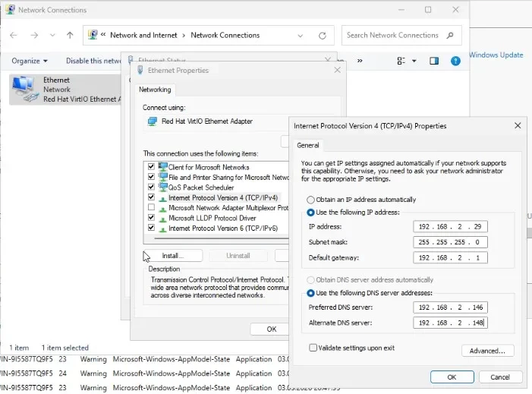This screenshot has width=532, height=394.
Task: Open the Help question mark icon
Action: point(455,61)
